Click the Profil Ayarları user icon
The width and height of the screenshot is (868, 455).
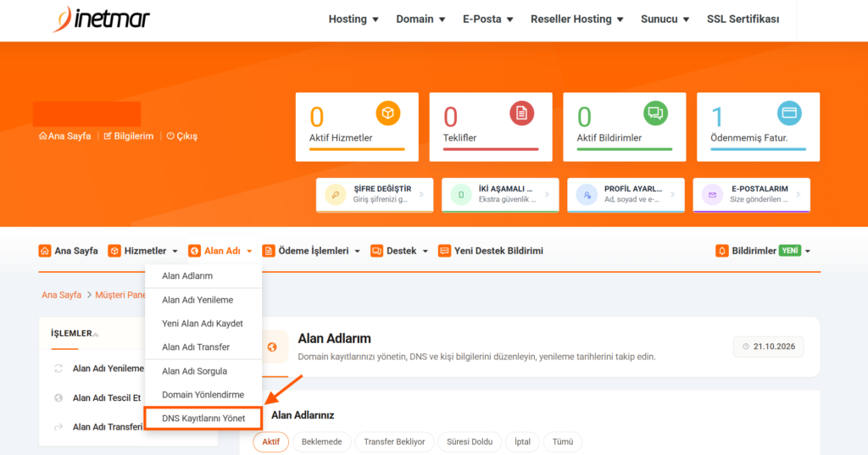point(587,195)
